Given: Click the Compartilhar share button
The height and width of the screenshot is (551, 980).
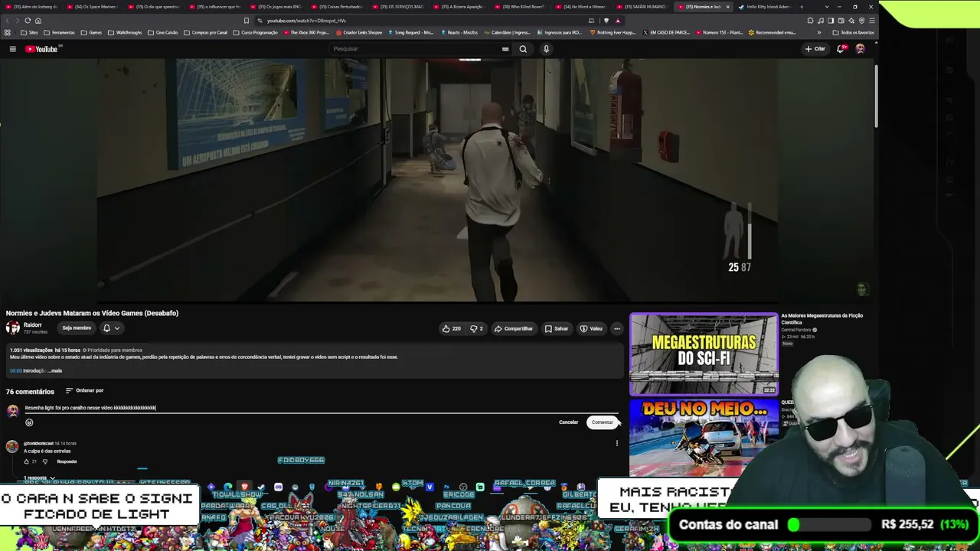Looking at the screenshot, I should click(513, 328).
